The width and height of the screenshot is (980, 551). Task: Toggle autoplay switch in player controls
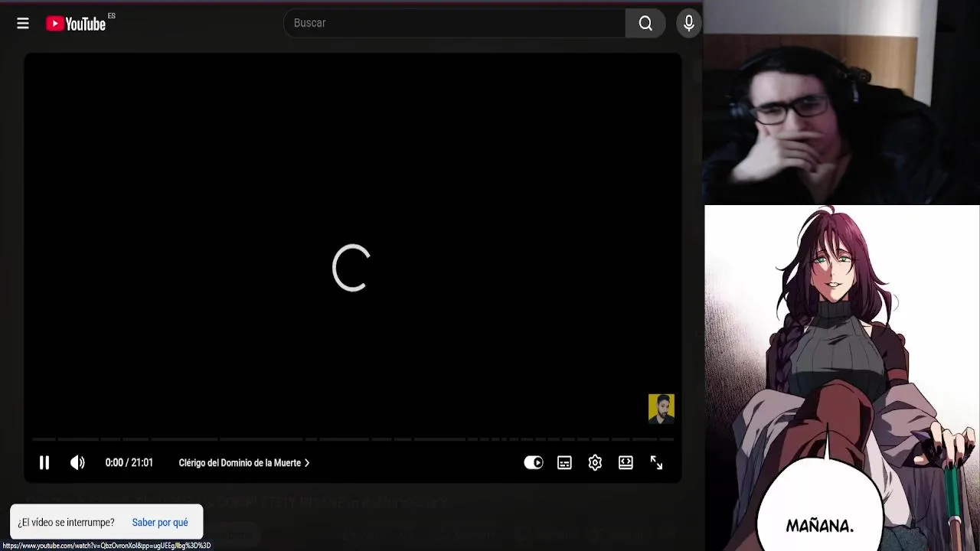(534, 462)
